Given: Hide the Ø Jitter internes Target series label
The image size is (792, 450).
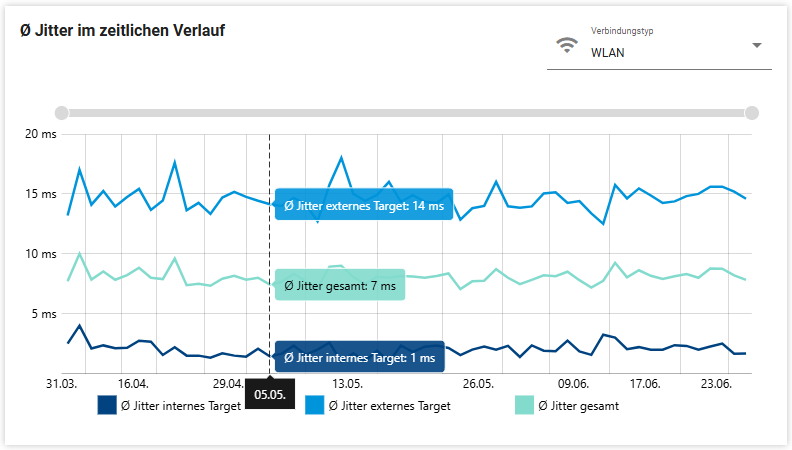Looking at the screenshot, I should [180, 406].
